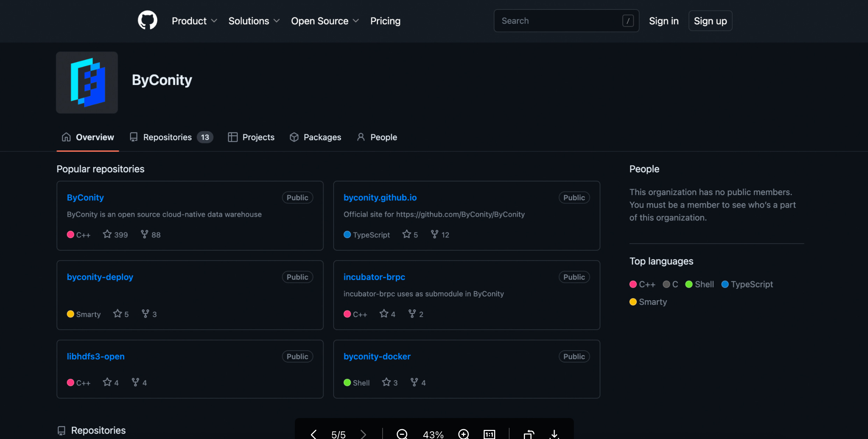Screen dimensions: 868x439
Task: Click the 1:1 actual size icon
Action: pos(489,434)
